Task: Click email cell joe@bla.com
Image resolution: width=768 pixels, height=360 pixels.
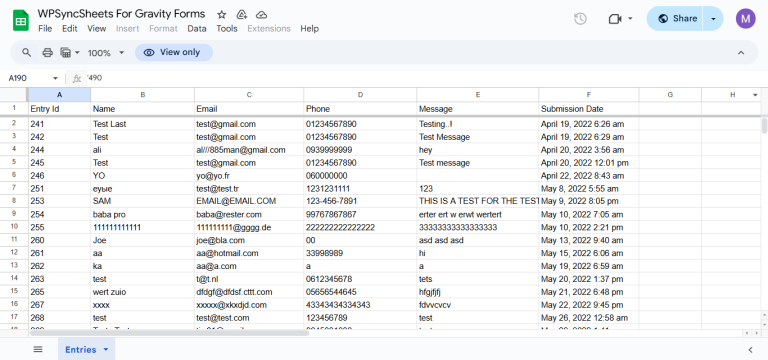Action: point(249,240)
